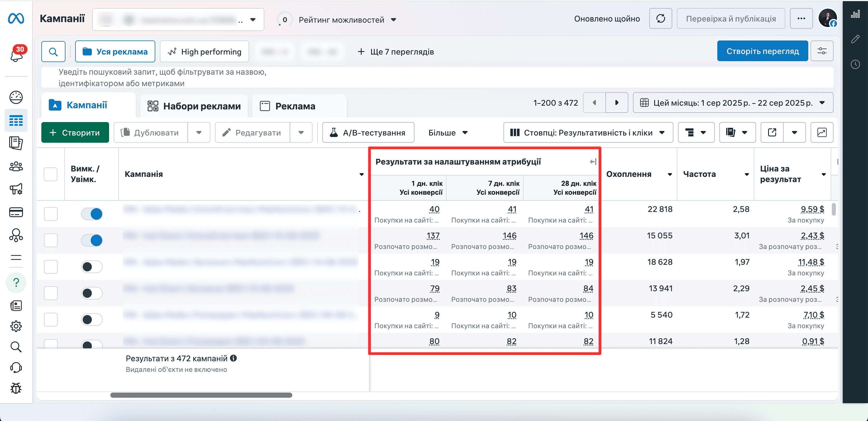The height and width of the screenshot is (421, 868).
Task: Click the help question mark icon
Action: 16,283
